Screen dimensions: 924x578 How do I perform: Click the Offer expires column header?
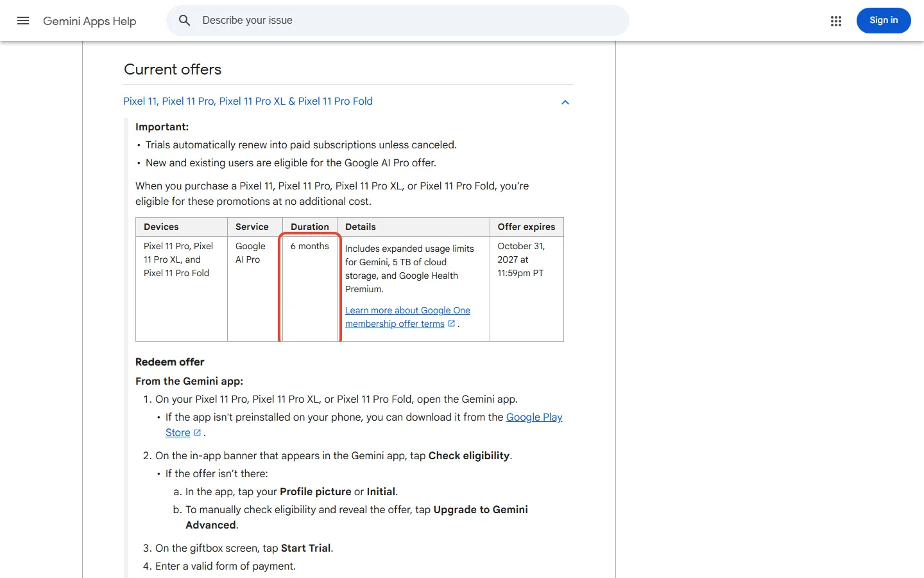click(526, 227)
